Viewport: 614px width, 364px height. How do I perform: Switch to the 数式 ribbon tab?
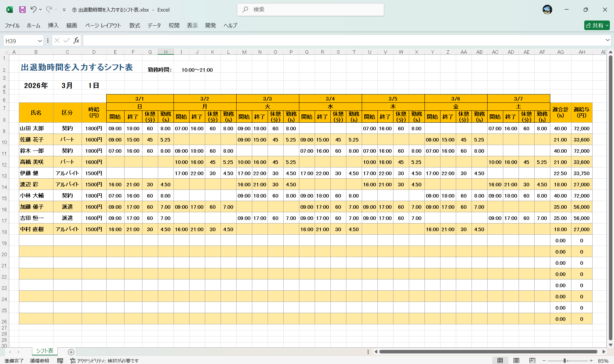pos(134,26)
